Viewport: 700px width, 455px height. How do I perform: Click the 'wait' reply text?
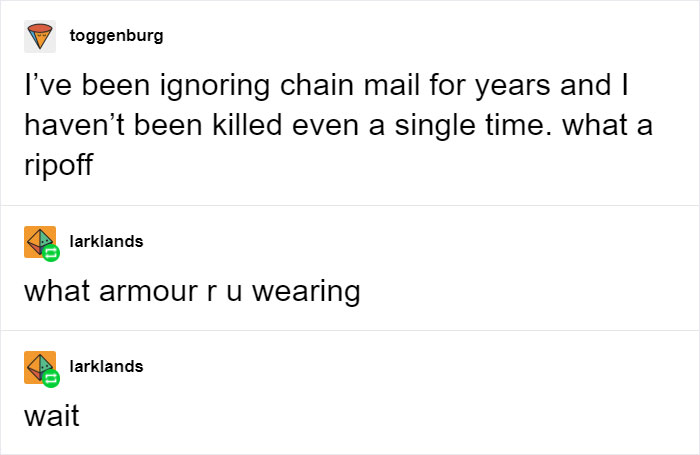tap(51, 416)
